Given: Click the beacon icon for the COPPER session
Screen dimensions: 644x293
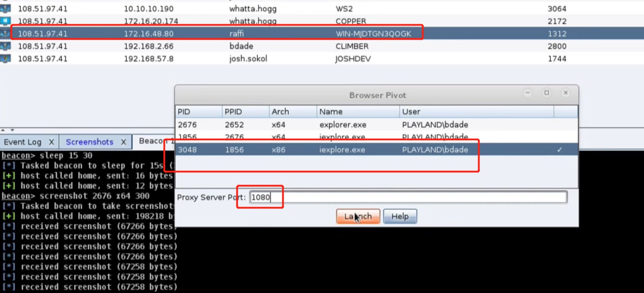Looking at the screenshot, I should click(x=5, y=21).
